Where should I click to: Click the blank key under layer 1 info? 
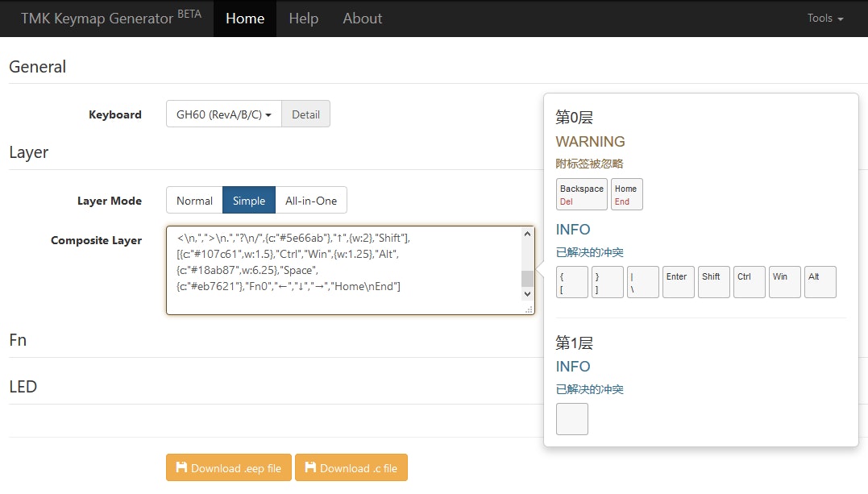click(571, 419)
